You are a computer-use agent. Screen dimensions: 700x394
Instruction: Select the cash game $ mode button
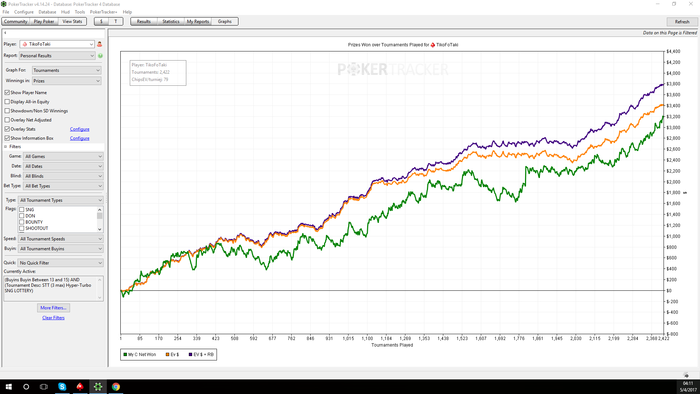pyautogui.click(x=101, y=21)
